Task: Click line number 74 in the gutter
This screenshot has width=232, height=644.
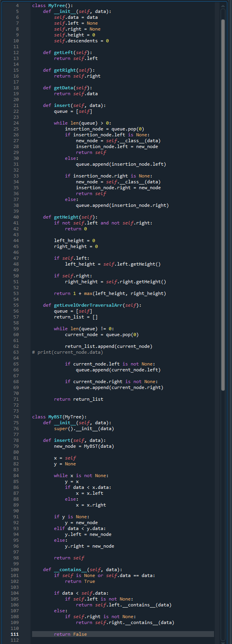Action: point(16,417)
